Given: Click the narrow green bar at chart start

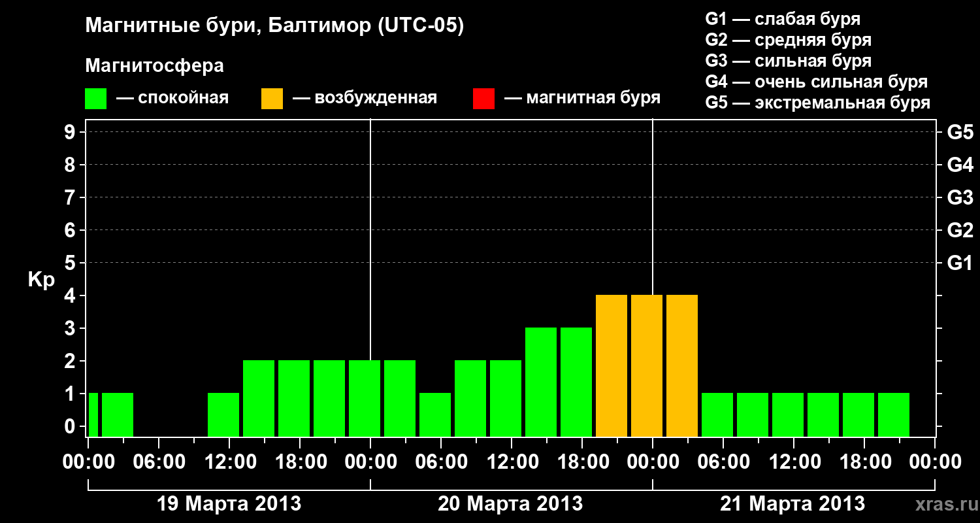Looking at the screenshot, I should (x=93, y=414).
